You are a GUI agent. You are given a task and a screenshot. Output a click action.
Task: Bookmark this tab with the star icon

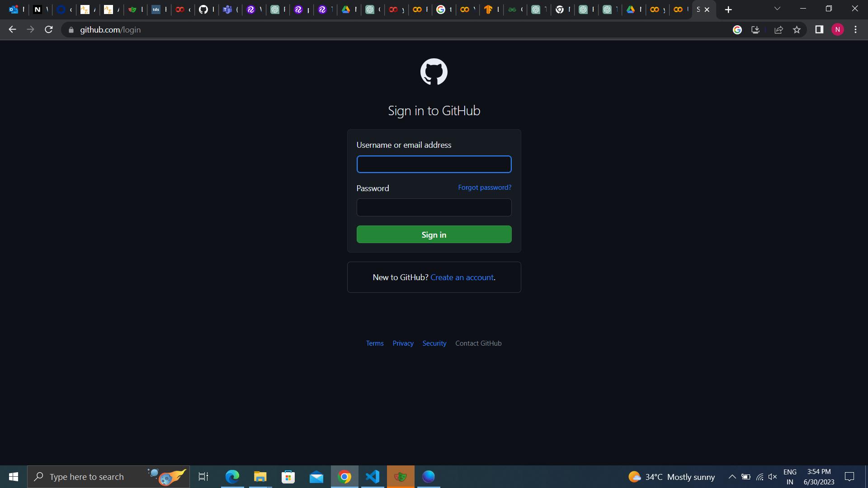797,30
